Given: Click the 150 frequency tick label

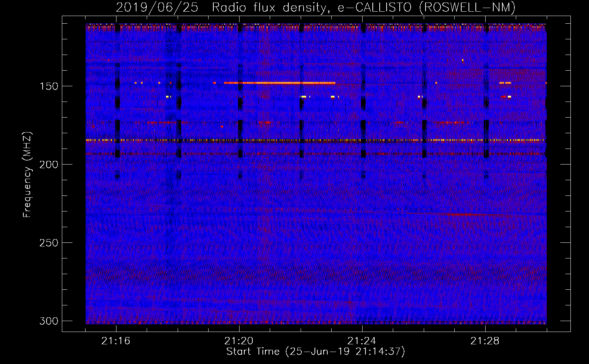Looking at the screenshot, I should tap(49, 86).
